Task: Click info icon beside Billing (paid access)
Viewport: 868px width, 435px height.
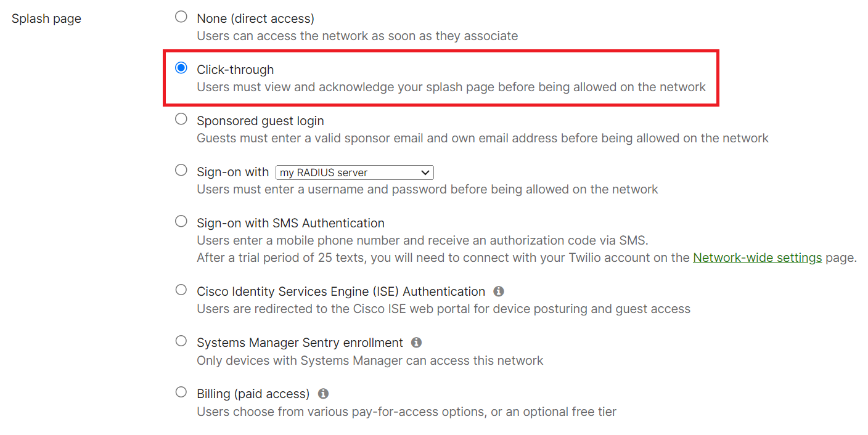Action: pyautogui.click(x=323, y=393)
